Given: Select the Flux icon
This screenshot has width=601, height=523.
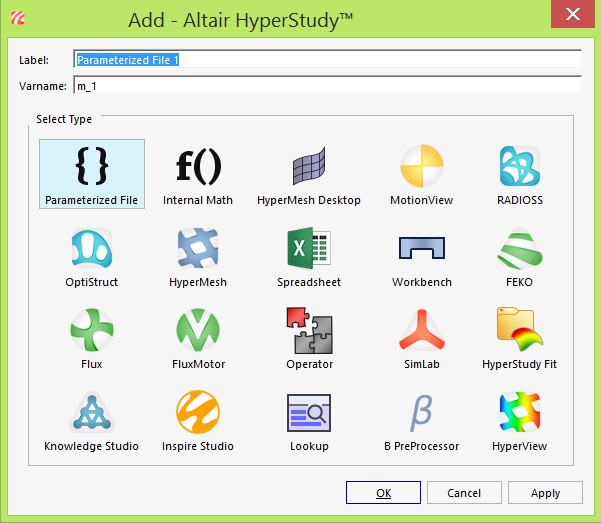Looking at the screenshot, I should coord(92,330).
